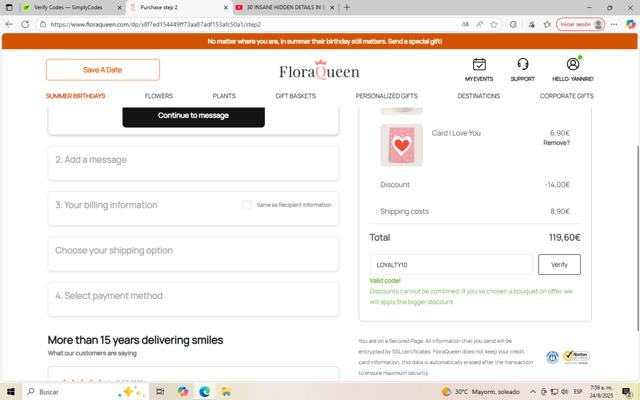The height and width of the screenshot is (400, 640).
Task: Open new browser tab with plus icon
Action: (347, 7)
